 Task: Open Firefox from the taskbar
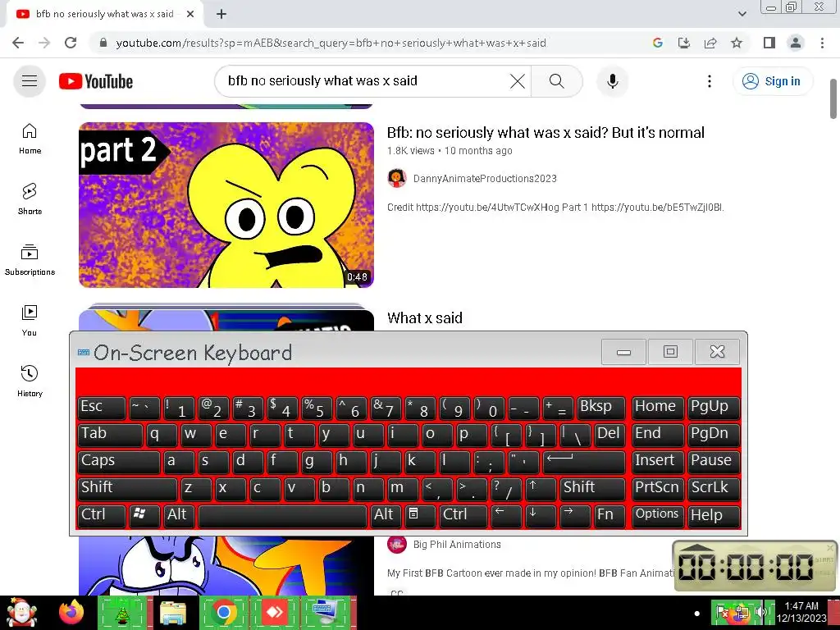[x=71, y=612]
